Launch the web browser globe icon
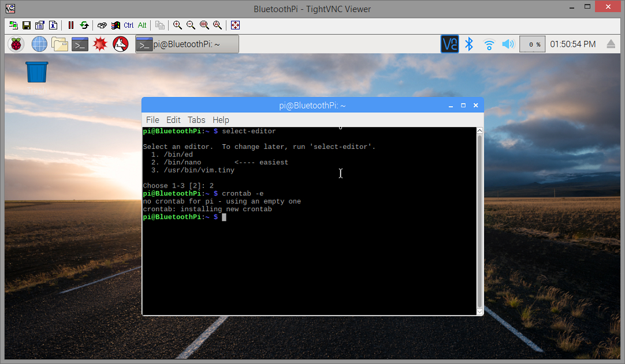625x364 pixels. (x=39, y=44)
